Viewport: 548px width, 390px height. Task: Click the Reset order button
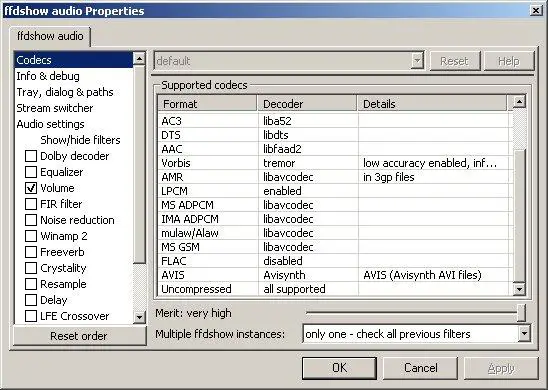pos(79,336)
